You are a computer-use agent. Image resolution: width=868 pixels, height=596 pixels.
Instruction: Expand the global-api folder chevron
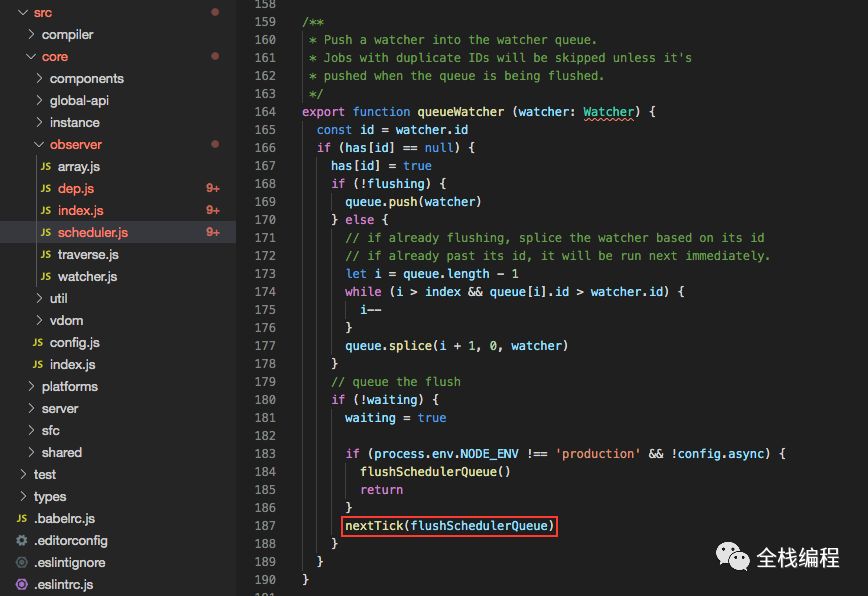[39, 100]
